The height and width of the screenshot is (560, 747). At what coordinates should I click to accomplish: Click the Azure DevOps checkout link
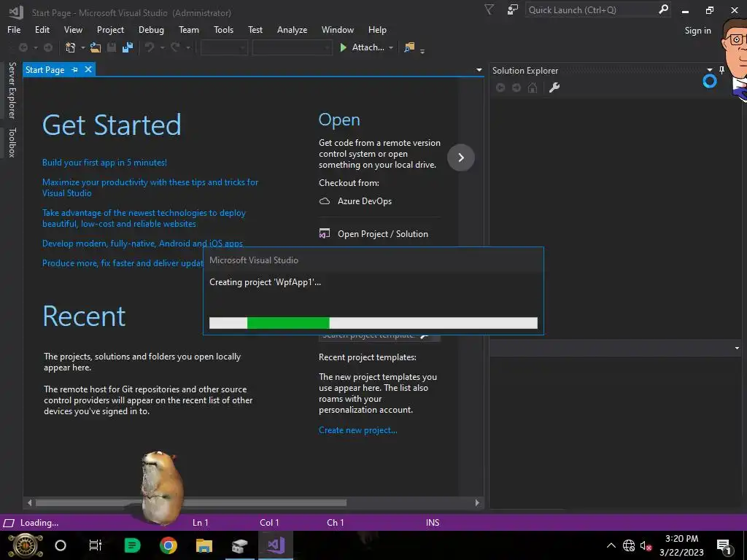365,201
